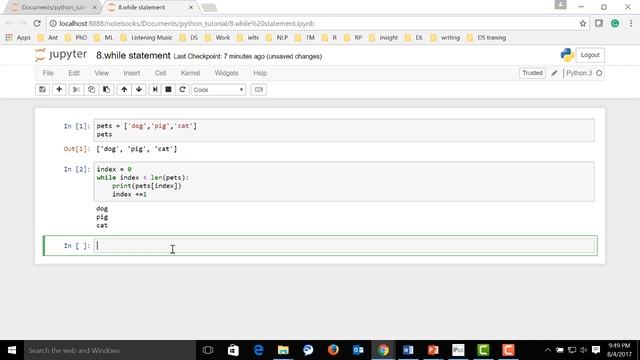Copy the selected cell
The height and width of the screenshot is (360, 640).
[x=91, y=89]
